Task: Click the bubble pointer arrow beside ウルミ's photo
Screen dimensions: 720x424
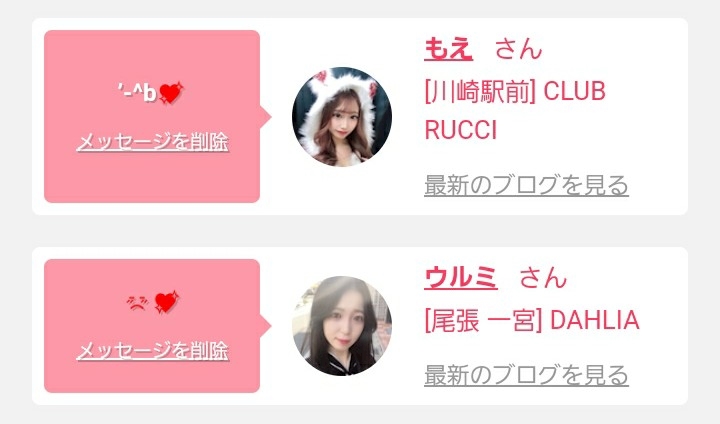Action: [x=266, y=326]
